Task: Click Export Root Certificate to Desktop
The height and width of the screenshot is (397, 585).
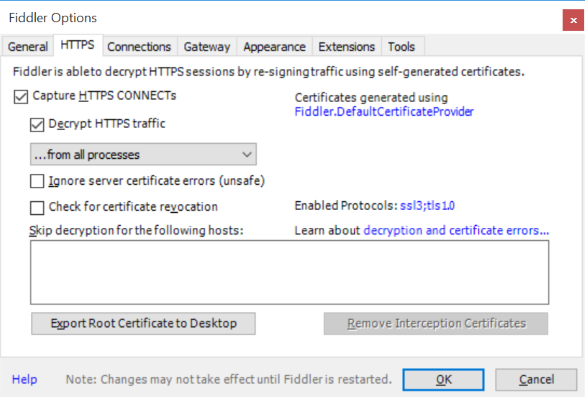Action: (144, 323)
